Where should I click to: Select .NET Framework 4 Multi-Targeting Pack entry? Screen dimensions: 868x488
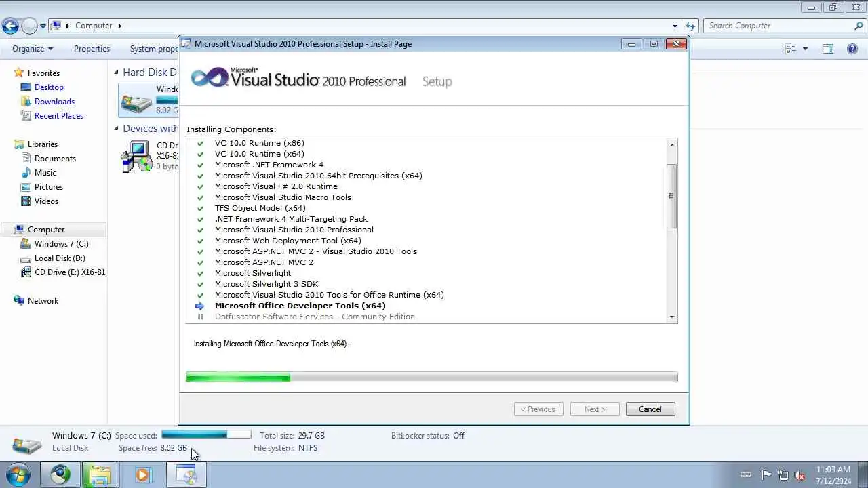click(x=291, y=219)
